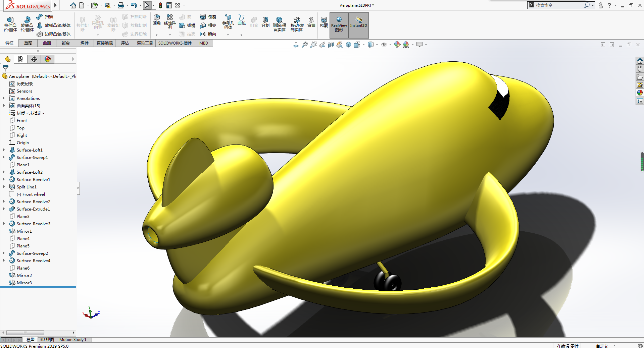Click the SOLIDWORKS Resources home pane icon
The height and width of the screenshot is (348, 644).
point(640,61)
